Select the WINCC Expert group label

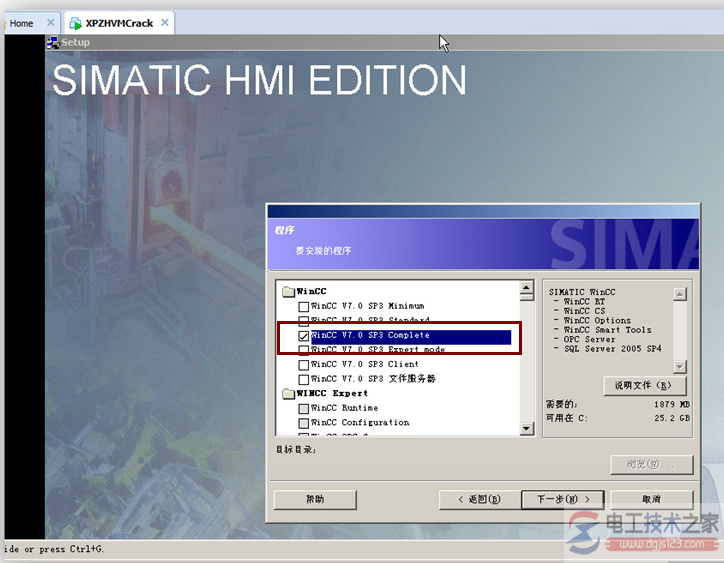pyautogui.click(x=332, y=393)
